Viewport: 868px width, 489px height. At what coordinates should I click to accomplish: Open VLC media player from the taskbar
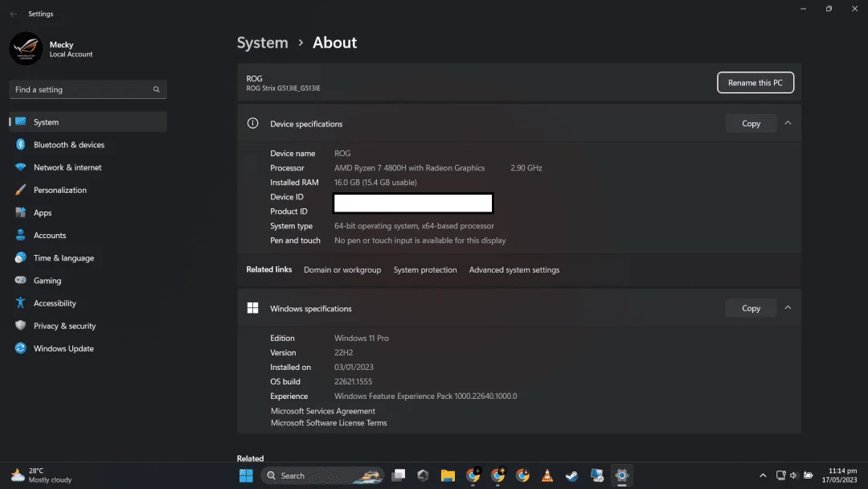[547, 475]
